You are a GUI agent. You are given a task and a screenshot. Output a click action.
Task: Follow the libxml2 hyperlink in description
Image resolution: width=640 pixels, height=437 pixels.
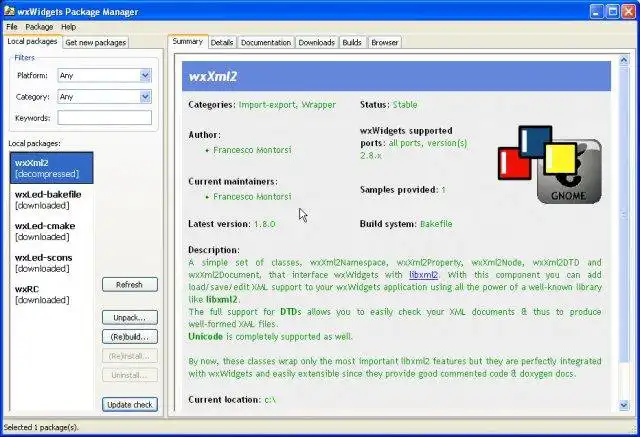[424, 275]
